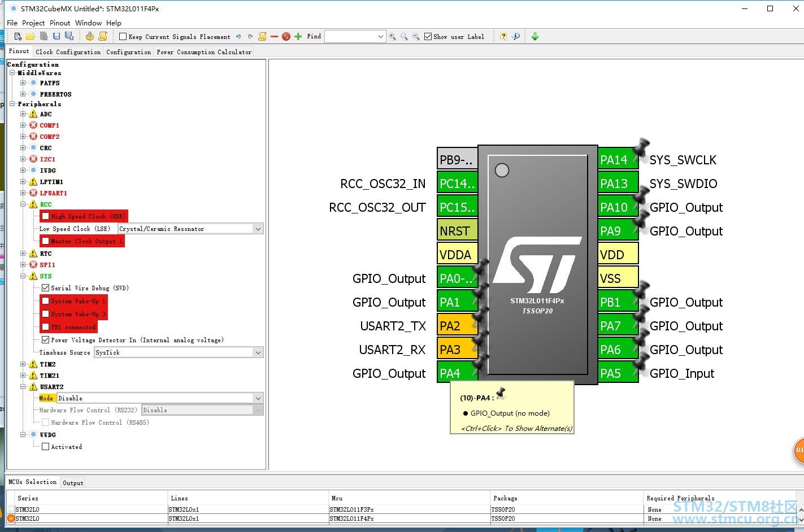Click the Save Project As icon
The height and width of the screenshot is (532, 804).
[x=69, y=37]
